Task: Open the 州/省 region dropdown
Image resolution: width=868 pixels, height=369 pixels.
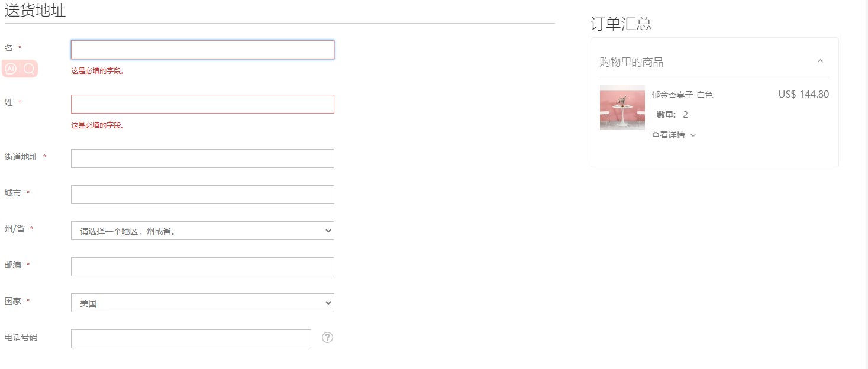Action: [x=202, y=231]
